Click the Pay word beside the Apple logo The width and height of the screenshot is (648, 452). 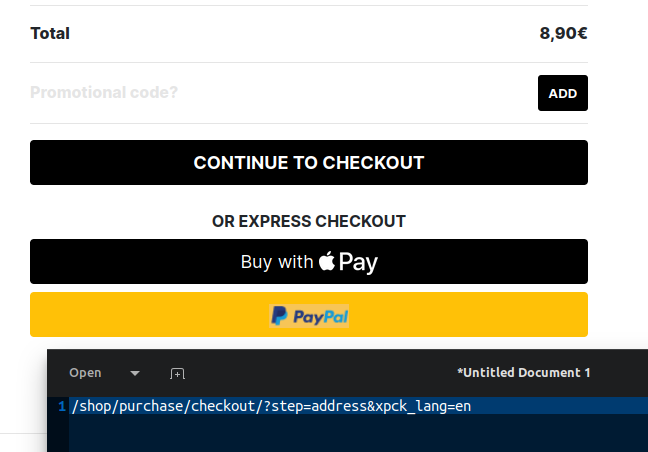pos(358,262)
